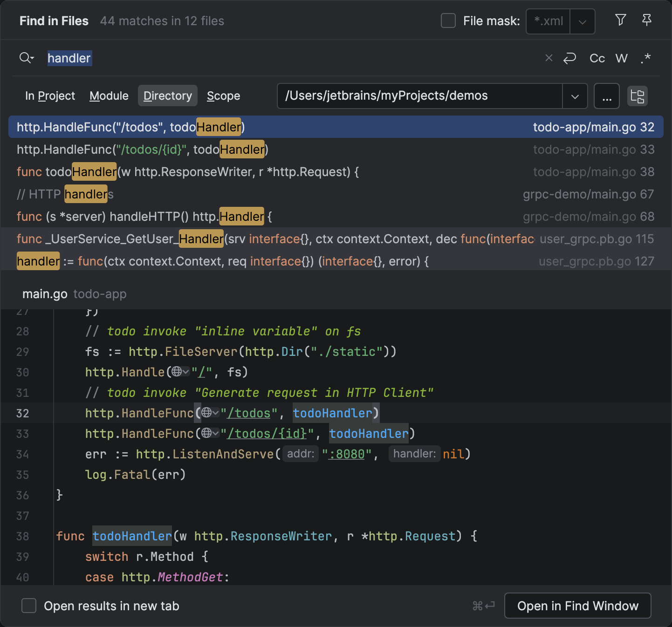Browse directories with the ... button
672x627 pixels.
tap(607, 96)
